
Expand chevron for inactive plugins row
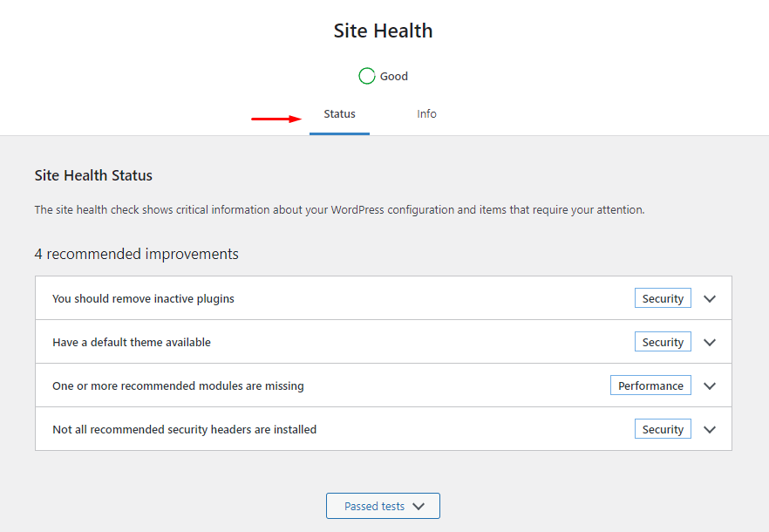[x=710, y=298]
